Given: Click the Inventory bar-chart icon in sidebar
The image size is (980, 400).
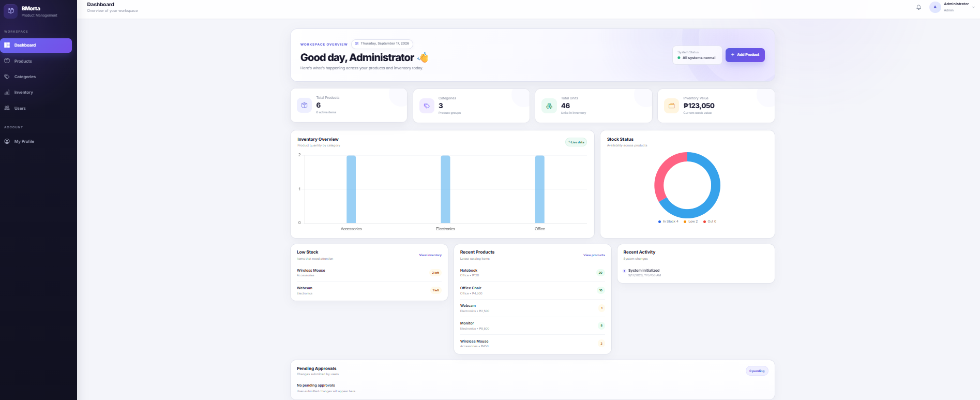Looking at the screenshot, I should click(x=7, y=92).
